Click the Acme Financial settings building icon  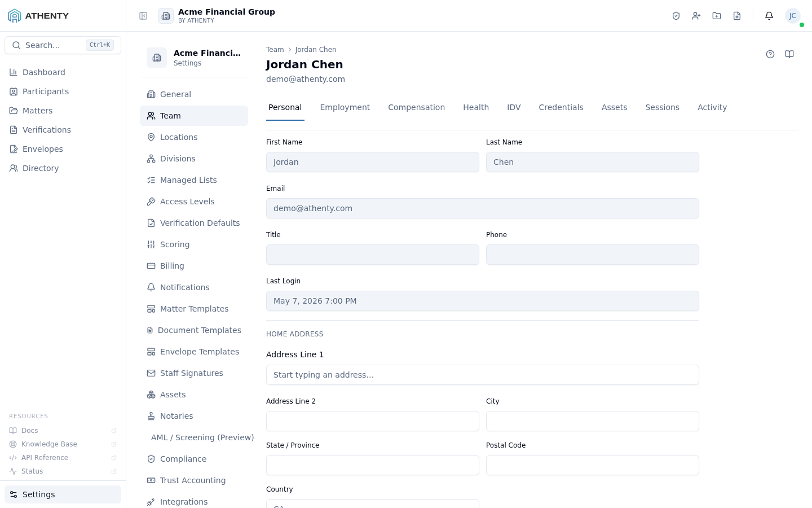(x=157, y=58)
